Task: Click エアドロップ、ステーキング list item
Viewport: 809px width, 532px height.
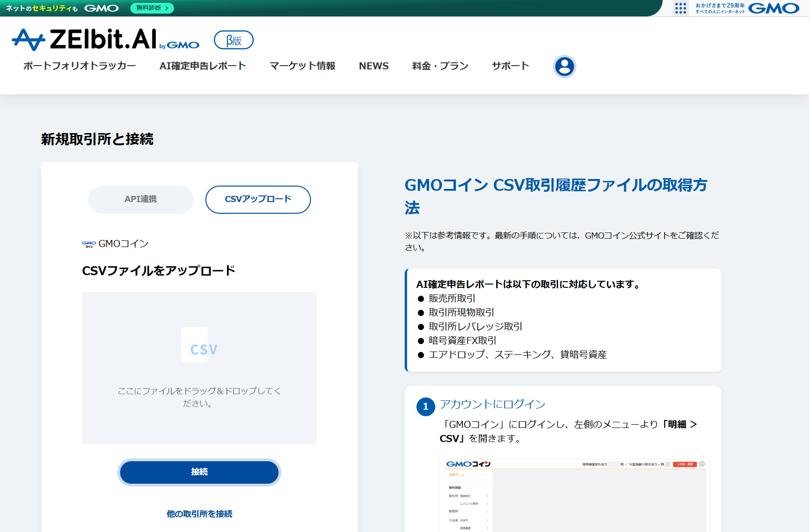Action: coord(518,355)
